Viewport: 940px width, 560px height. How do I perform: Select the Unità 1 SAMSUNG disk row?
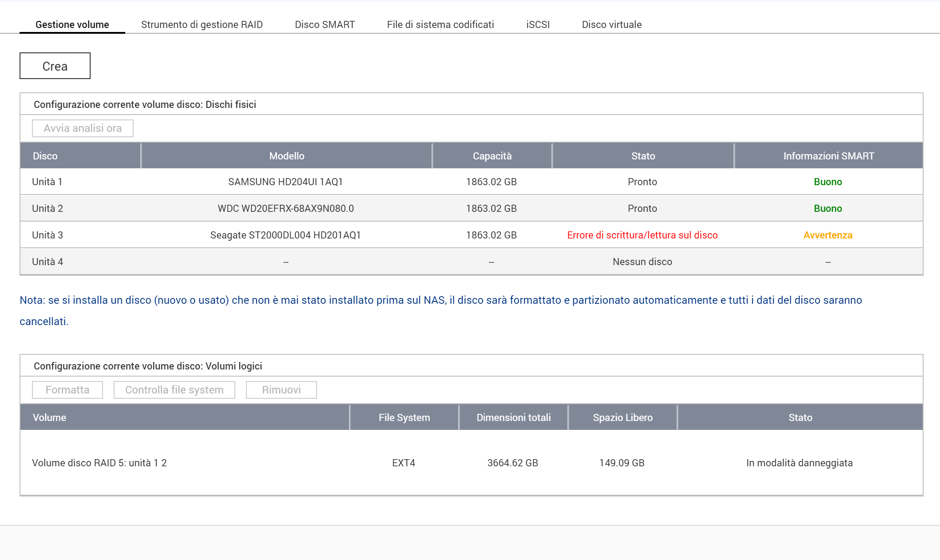285,182
